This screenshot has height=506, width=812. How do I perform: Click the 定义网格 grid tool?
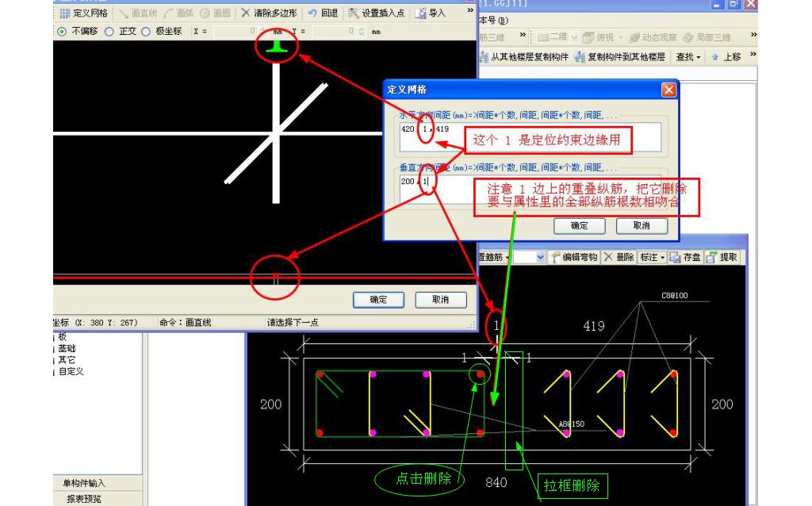coord(83,13)
